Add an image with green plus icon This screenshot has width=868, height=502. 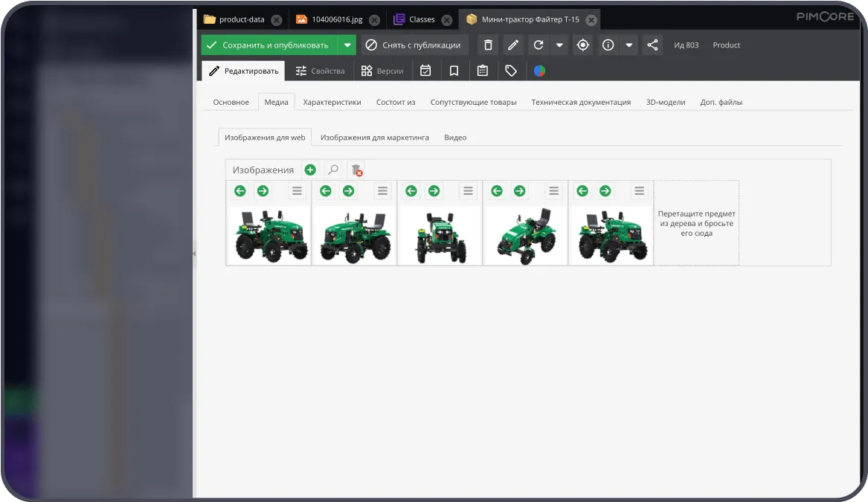click(x=310, y=170)
